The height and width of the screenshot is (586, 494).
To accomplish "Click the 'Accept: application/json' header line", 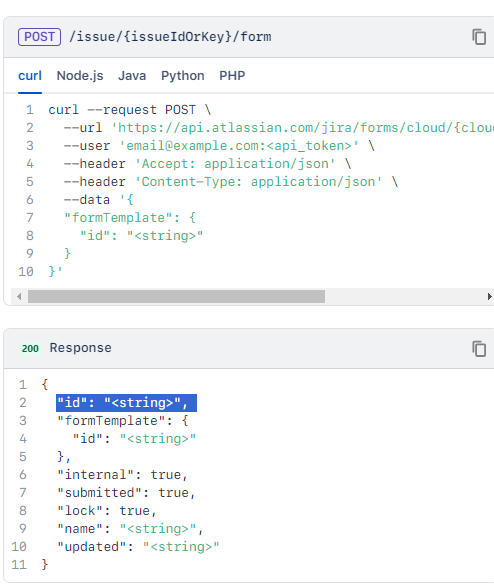I will pyautogui.click(x=207, y=164).
